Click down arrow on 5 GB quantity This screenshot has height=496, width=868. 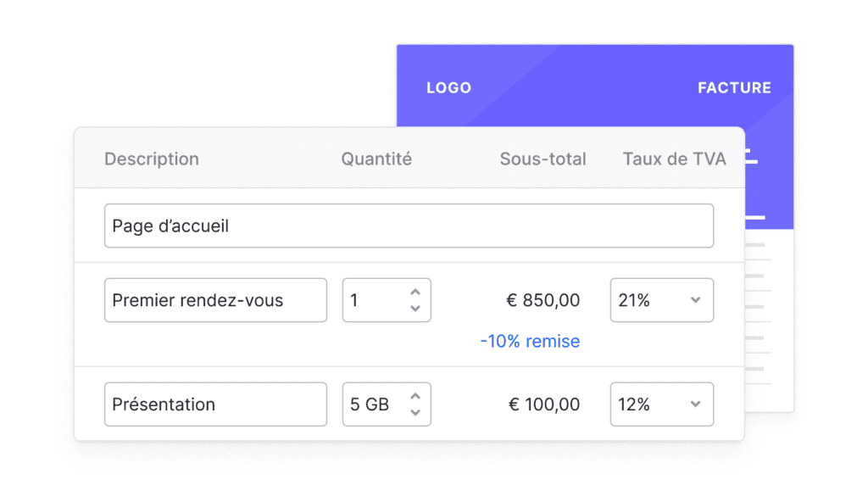tap(415, 412)
